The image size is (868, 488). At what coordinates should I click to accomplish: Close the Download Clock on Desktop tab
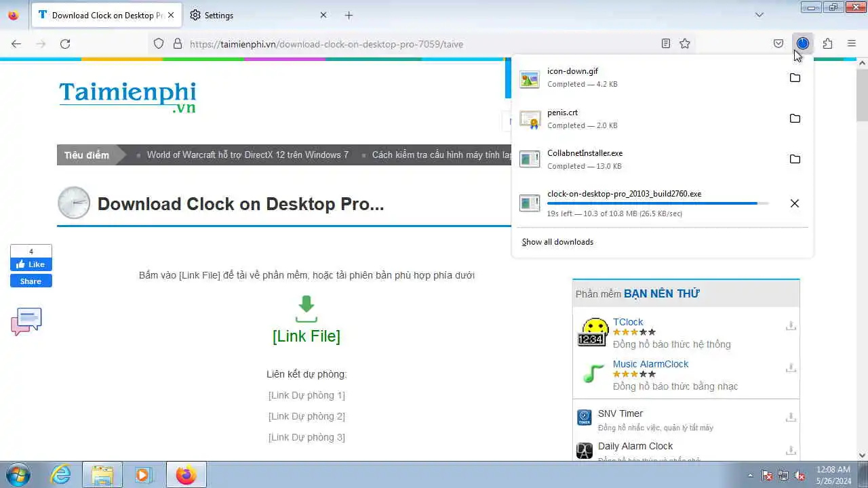tap(170, 15)
